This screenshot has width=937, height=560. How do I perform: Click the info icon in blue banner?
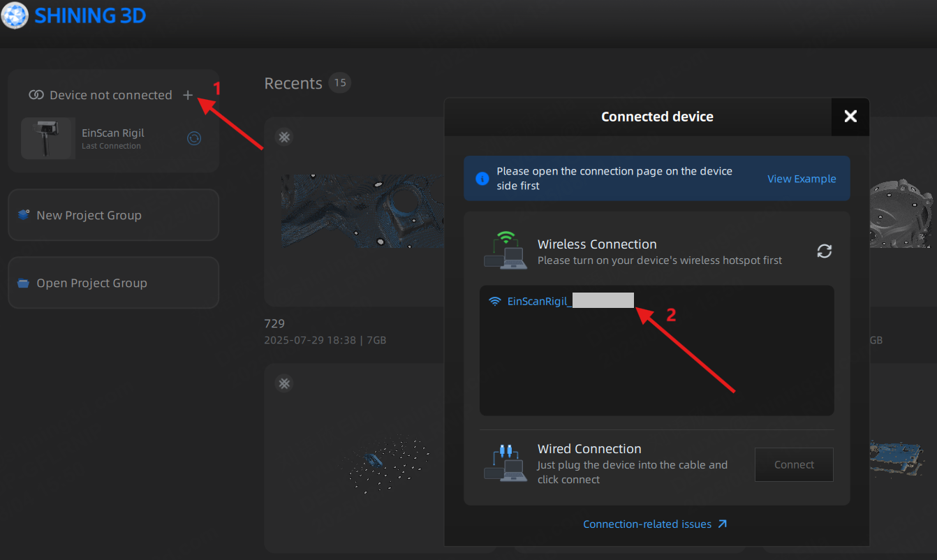click(482, 179)
